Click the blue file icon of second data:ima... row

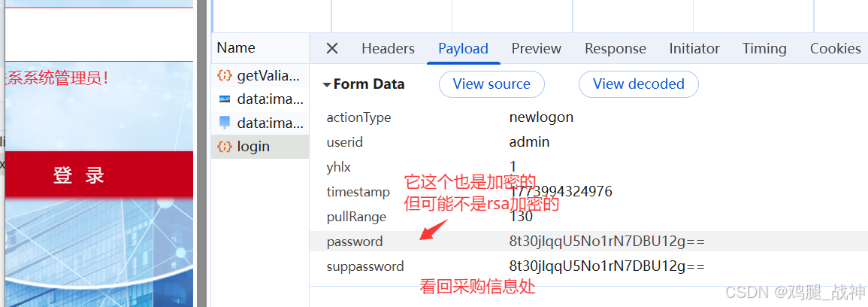click(x=224, y=123)
